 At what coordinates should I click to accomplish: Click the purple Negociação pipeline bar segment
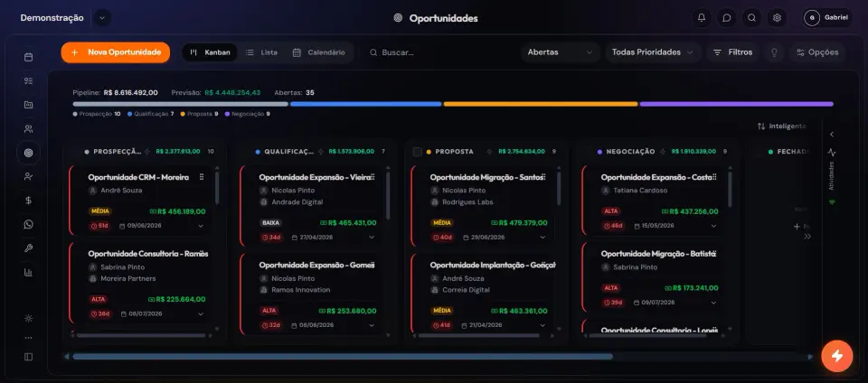(x=737, y=104)
